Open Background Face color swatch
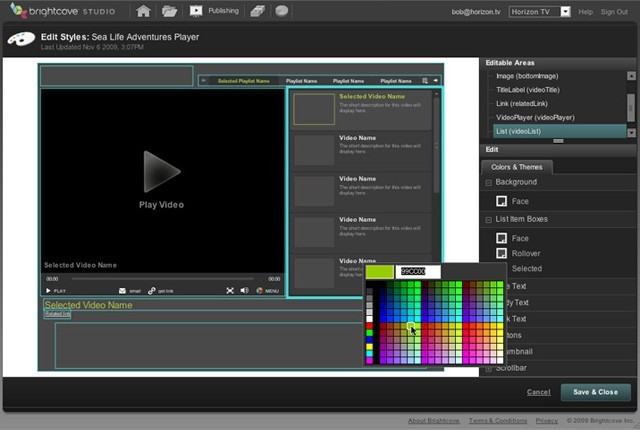 click(501, 201)
